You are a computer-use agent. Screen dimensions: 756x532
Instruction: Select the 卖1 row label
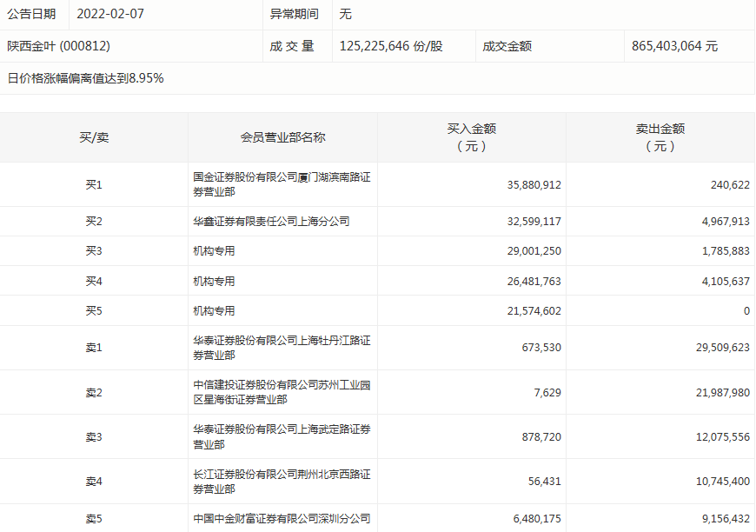click(94, 347)
